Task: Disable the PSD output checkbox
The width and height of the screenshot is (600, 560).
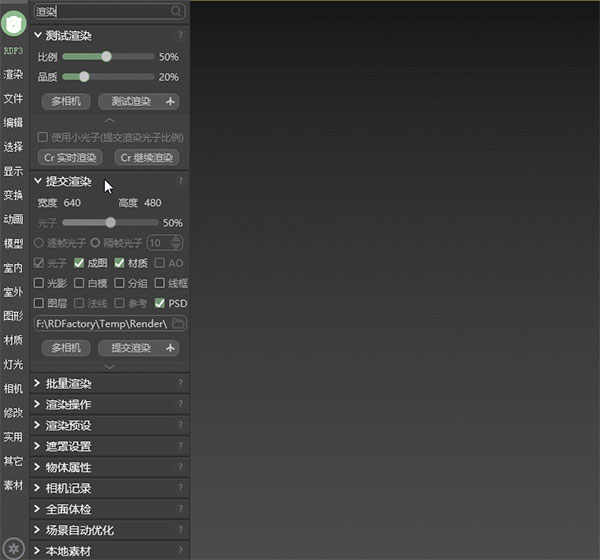Action: tap(160, 303)
